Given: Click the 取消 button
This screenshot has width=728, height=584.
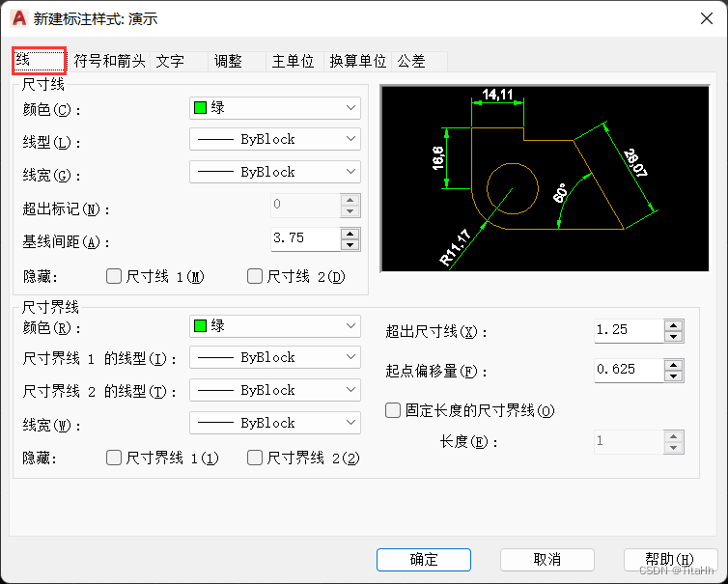Looking at the screenshot, I should click(x=547, y=560).
